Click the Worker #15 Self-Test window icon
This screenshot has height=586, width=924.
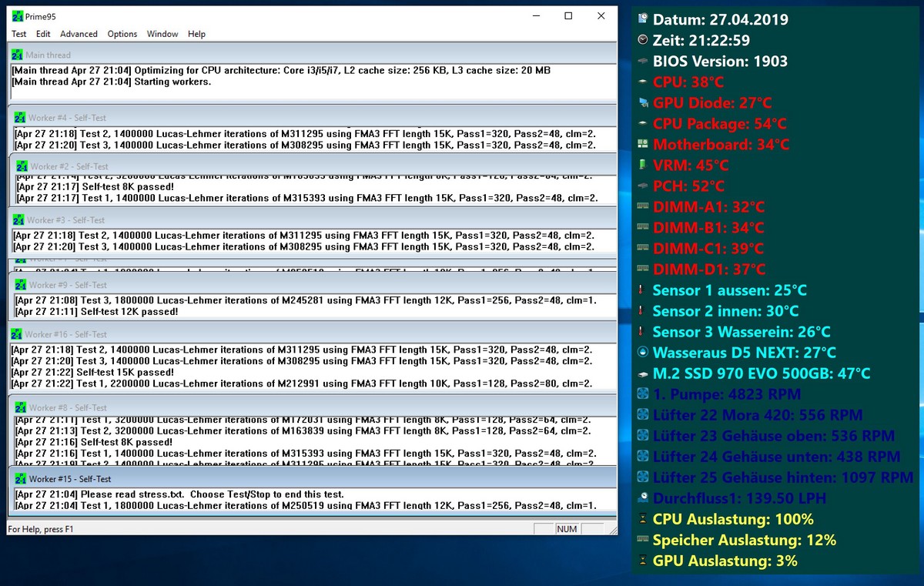20,478
